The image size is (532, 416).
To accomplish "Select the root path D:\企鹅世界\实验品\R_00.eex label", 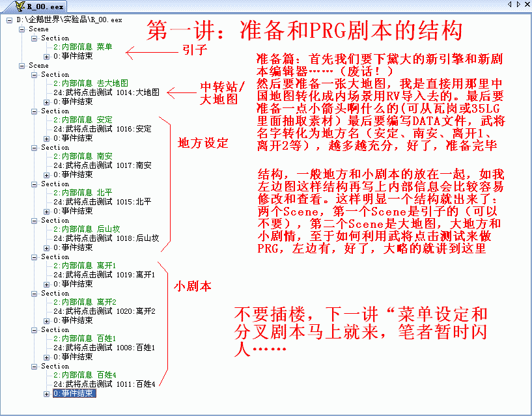I will tap(69, 20).
